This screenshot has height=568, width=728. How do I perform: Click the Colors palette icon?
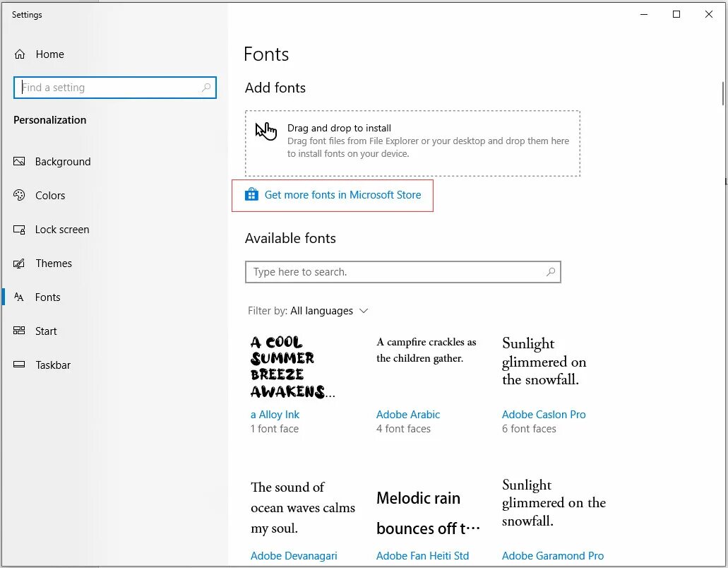pyautogui.click(x=19, y=195)
